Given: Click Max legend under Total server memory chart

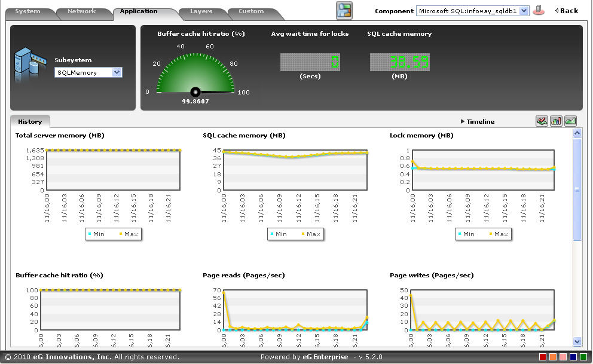Looking at the screenshot, I should (129, 234).
